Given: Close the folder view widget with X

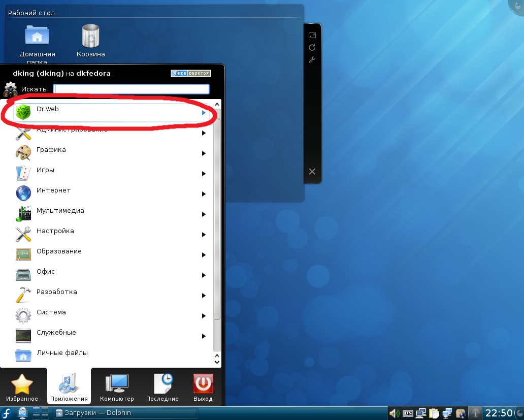Looking at the screenshot, I should (x=312, y=172).
